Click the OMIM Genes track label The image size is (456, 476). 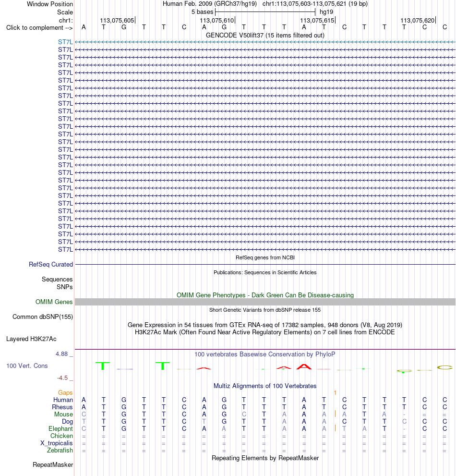click(x=54, y=302)
